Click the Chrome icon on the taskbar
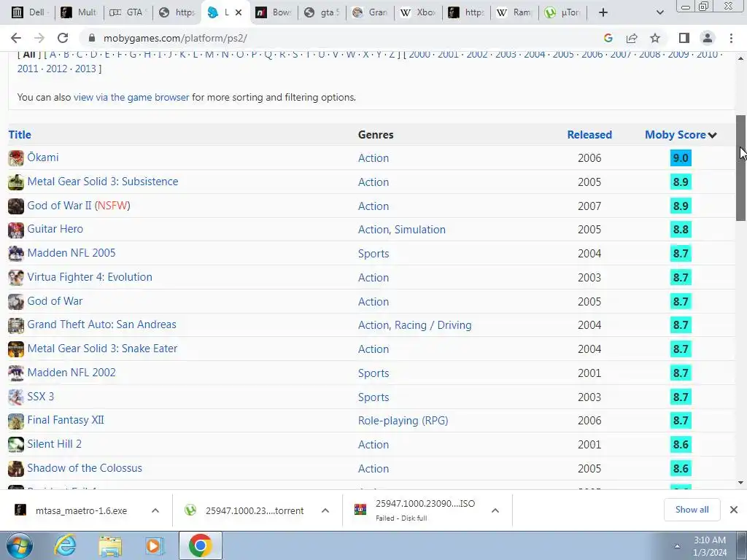The height and width of the screenshot is (560, 747). 200,545
